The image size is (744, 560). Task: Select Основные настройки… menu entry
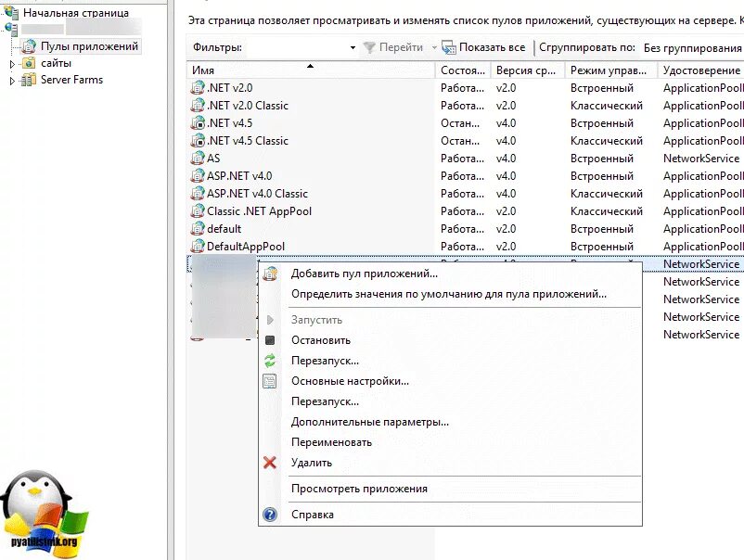(x=350, y=381)
